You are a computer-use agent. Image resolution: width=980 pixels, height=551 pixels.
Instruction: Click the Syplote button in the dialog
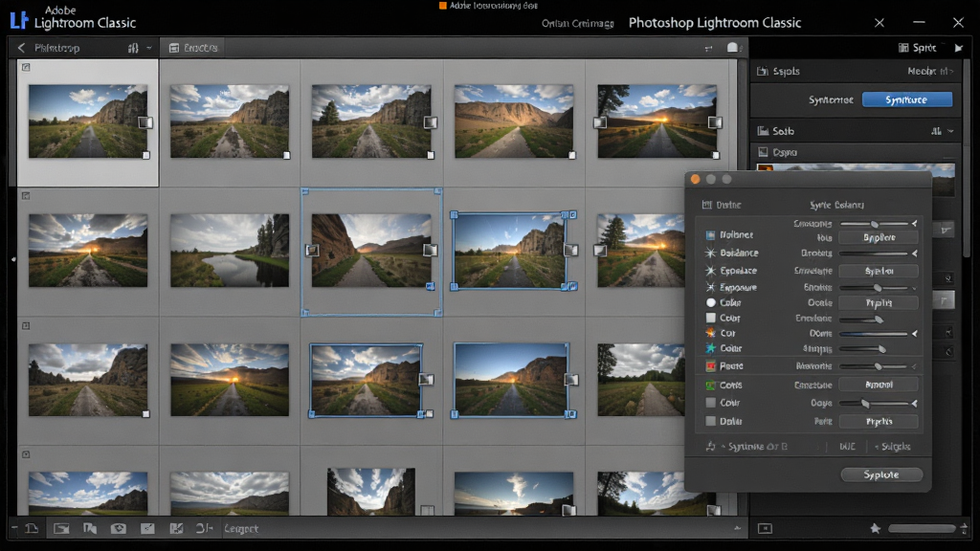(x=881, y=474)
